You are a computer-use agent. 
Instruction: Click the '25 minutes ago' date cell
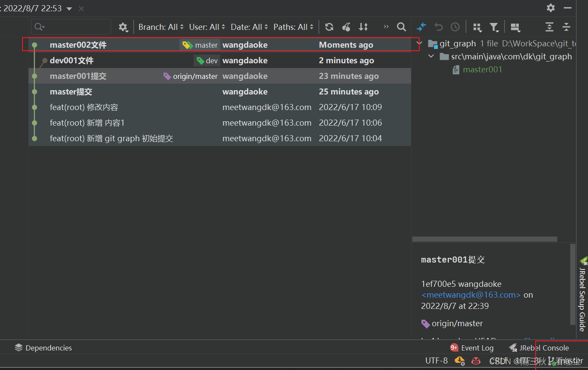tap(349, 92)
